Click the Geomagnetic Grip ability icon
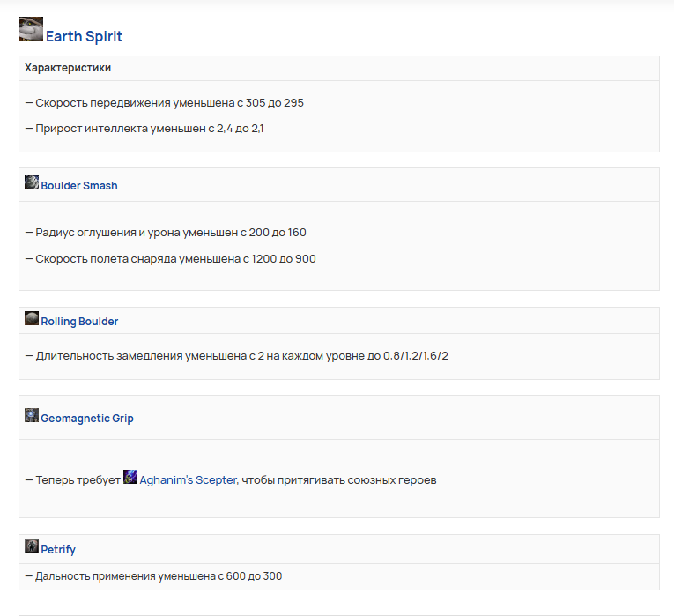 pyautogui.click(x=32, y=415)
